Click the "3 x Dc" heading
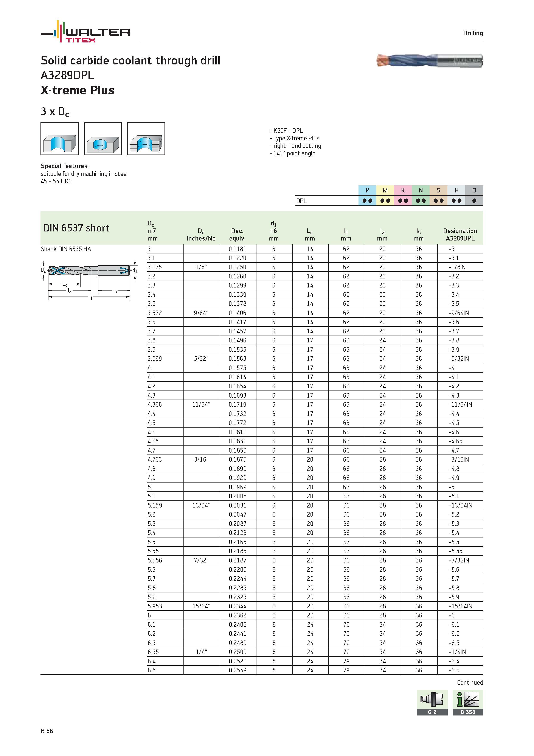Image resolution: width=534 pixels, height=756 pixels. click(55, 112)
